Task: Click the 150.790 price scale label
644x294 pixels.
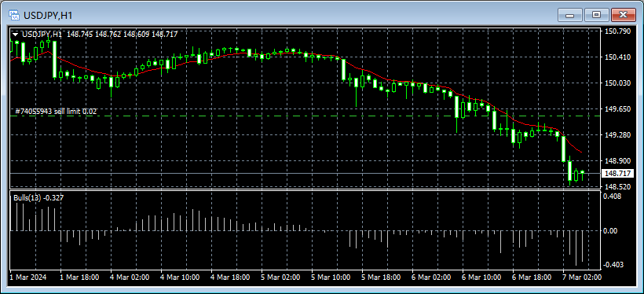Action: coord(617,31)
